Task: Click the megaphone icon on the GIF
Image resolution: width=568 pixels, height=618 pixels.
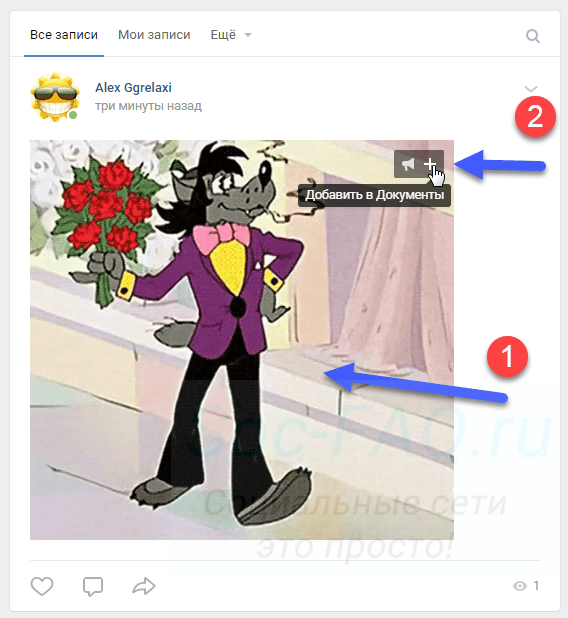Action: point(408,164)
